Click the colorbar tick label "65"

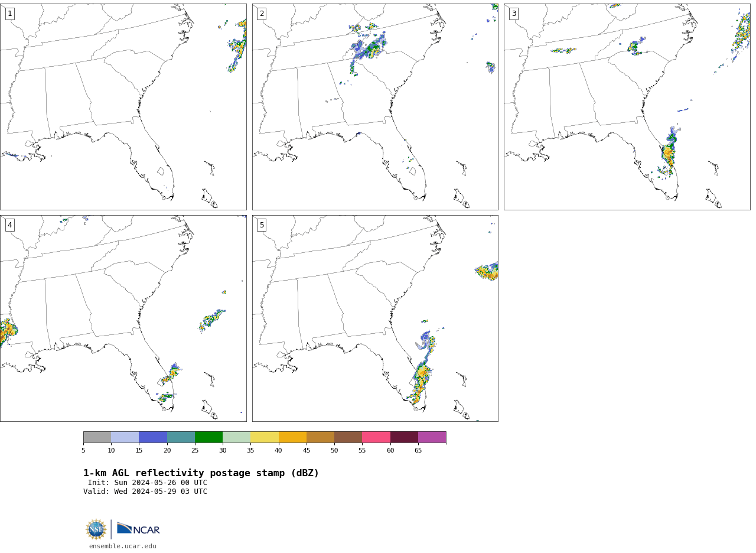(418, 451)
